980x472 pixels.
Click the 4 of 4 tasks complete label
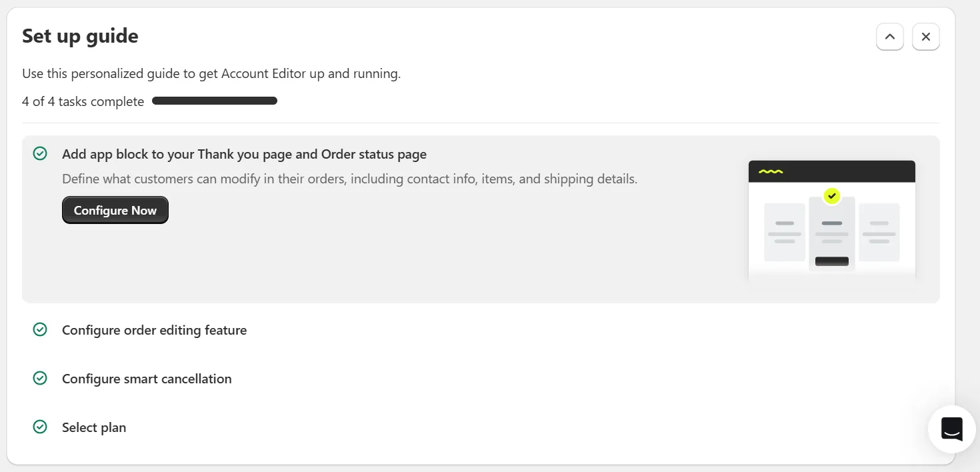83,101
